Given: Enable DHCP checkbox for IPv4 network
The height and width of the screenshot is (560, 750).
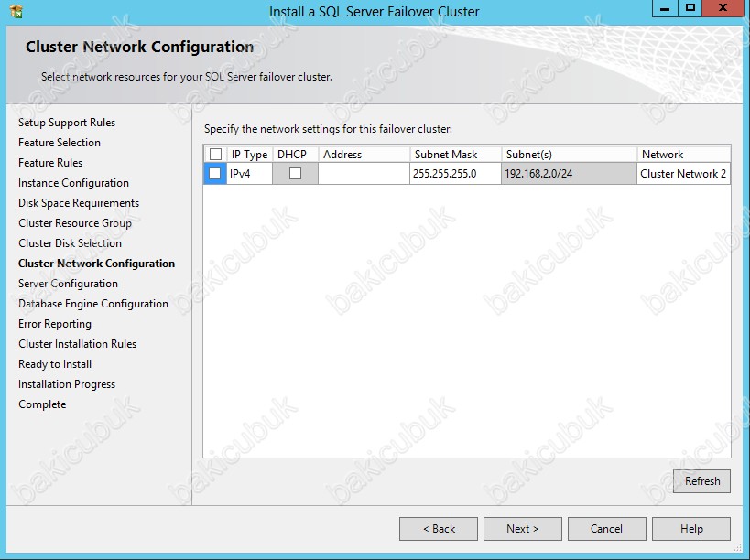Looking at the screenshot, I should click(x=295, y=173).
